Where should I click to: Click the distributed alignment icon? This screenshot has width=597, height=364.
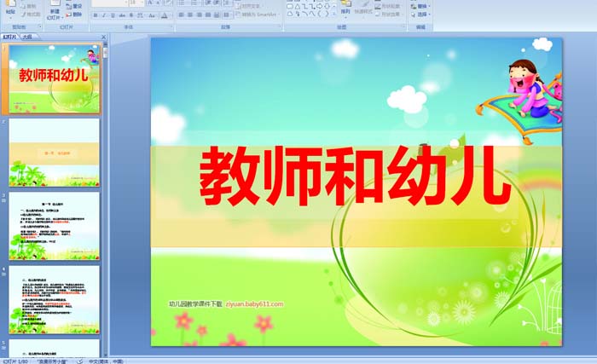pos(217,14)
